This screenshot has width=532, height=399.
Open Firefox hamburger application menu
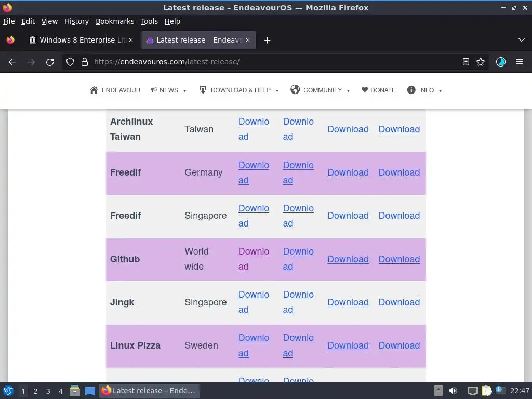pyautogui.click(x=520, y=62)
